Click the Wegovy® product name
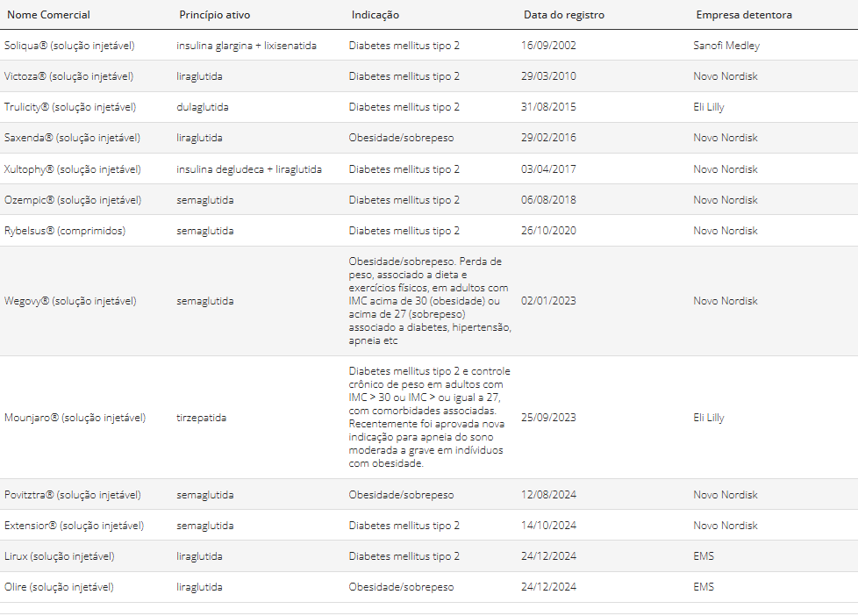The image size is (858, 616). point(70,301)
